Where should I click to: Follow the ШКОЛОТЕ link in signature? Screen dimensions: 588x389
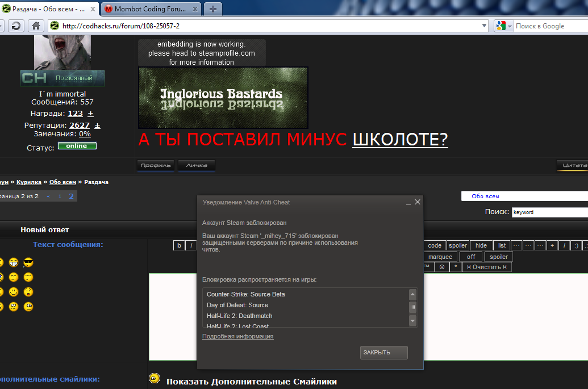click(400, 139)
